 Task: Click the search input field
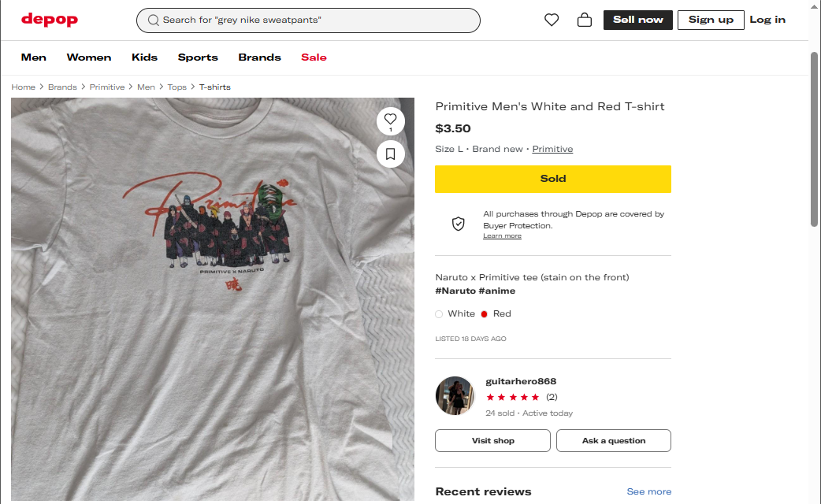coord(315,20)
